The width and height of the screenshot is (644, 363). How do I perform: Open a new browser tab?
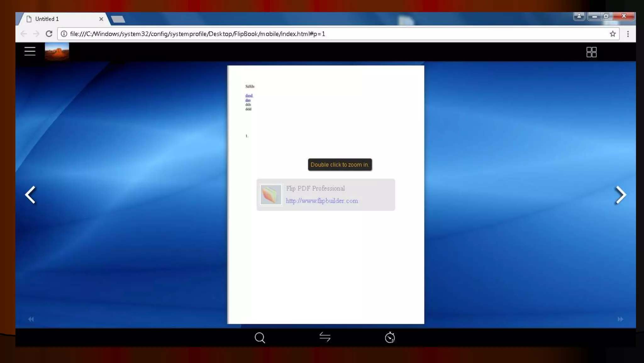[118, 19]
